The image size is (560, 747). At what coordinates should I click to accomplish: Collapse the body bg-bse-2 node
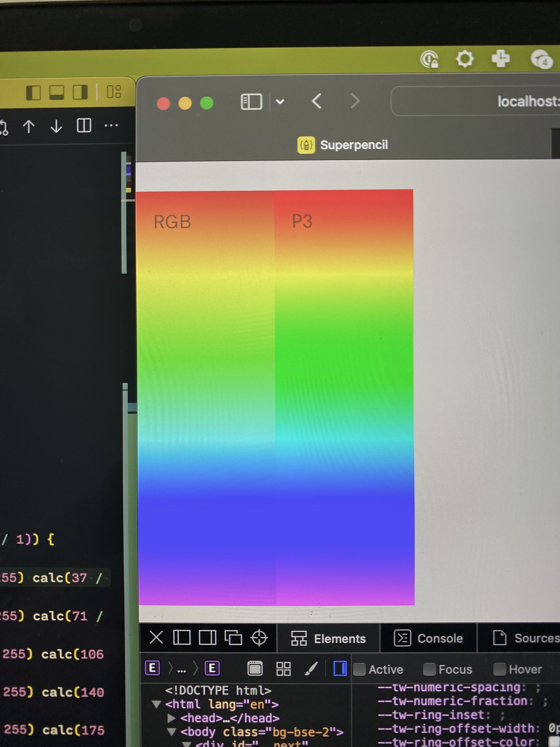coord(171,732)
